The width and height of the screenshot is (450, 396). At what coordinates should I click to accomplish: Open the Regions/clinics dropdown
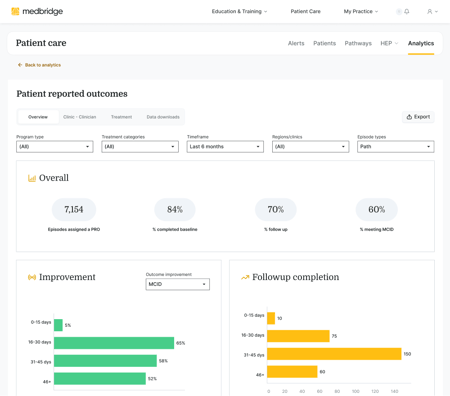[x=311, y=147]
